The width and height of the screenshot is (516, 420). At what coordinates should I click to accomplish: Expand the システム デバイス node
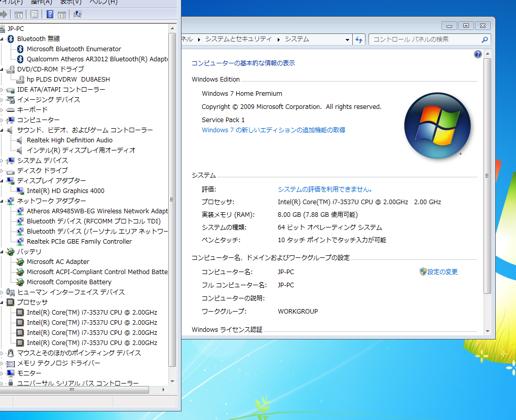(x=2, y=161)
